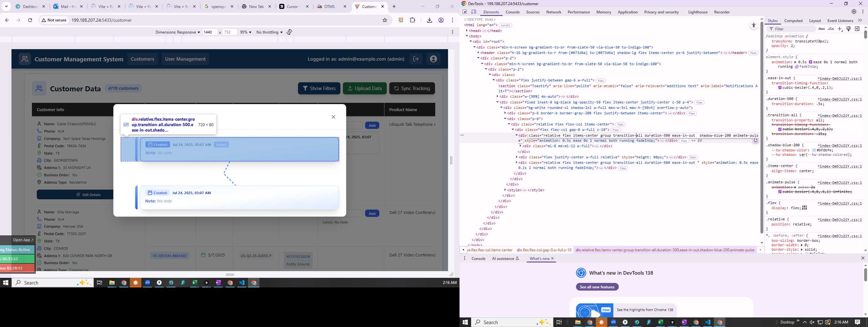Click See all new features button

tap(597, 287)
